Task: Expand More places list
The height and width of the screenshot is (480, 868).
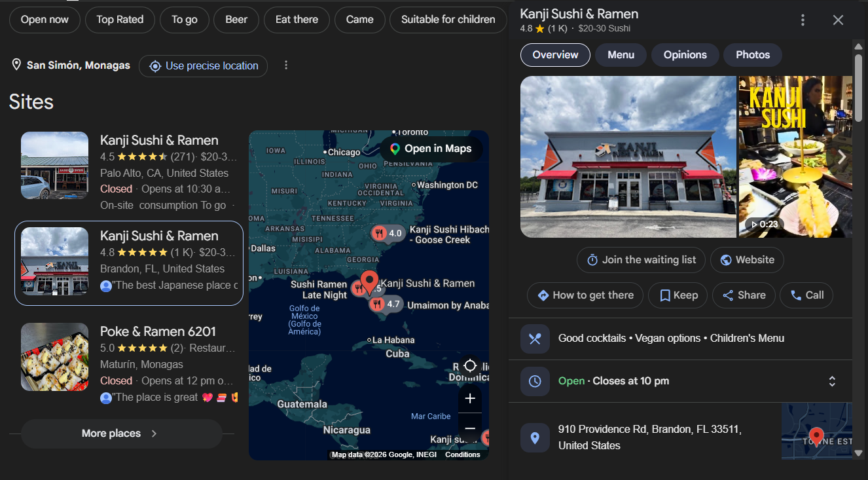Action: point(122,434)
